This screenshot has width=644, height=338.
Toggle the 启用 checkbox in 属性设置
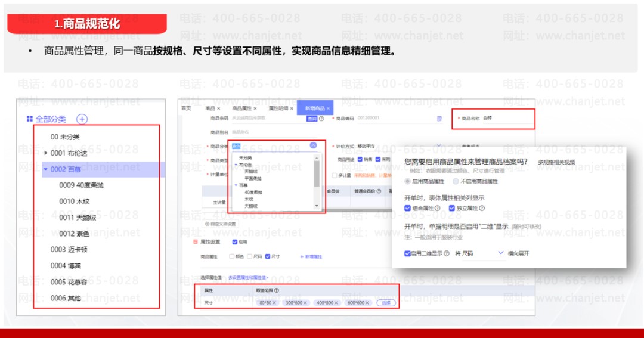pyautogui.click(x=234, y=242)
